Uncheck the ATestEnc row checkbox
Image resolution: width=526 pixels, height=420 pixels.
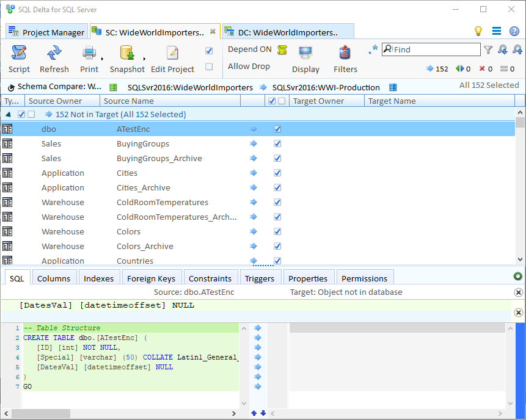pyautogui.click(x=277, y=129)
